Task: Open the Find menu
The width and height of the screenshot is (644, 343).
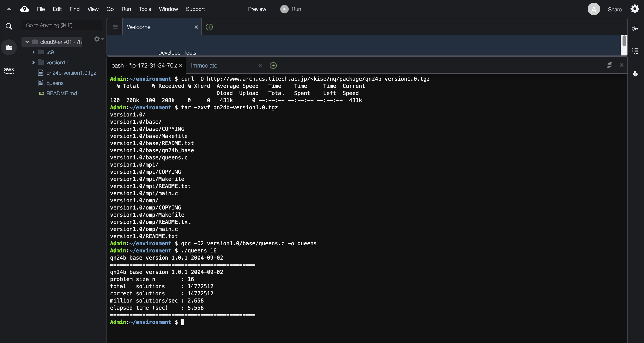Action: click(75, 9)
